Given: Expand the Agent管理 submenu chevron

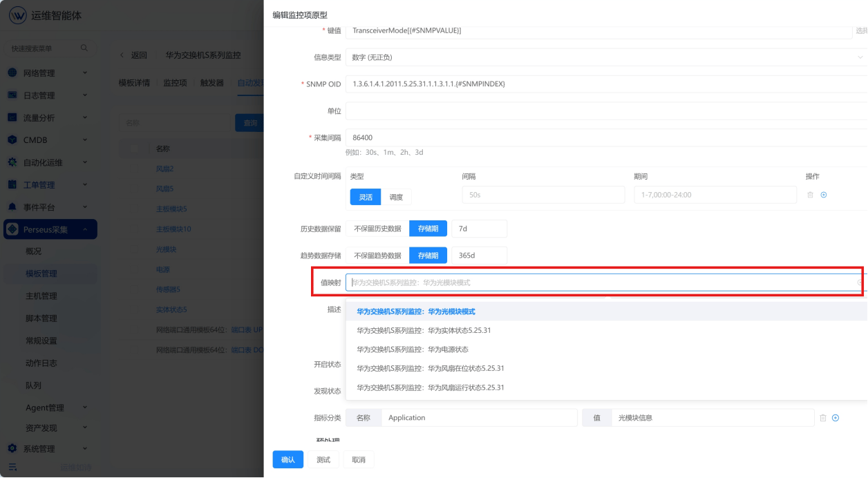Looking at the screenshot, I should point(85,408).
